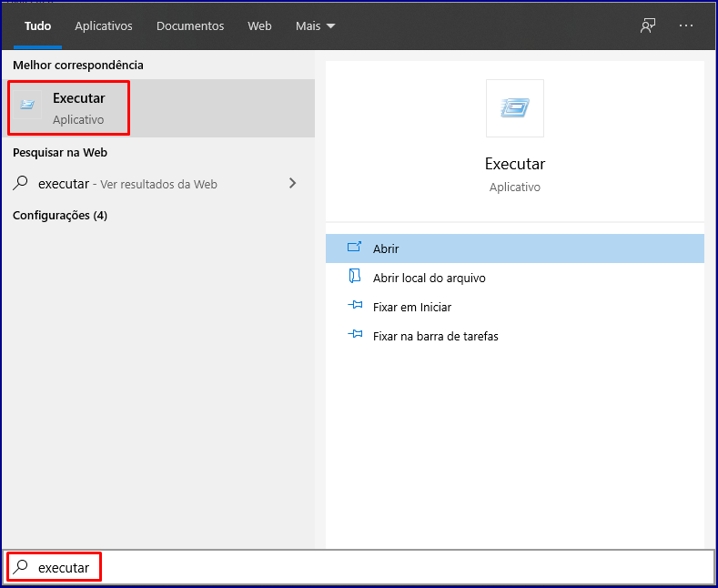
Task: Click Abrir to launch Executar
Action: click(386, 248)
